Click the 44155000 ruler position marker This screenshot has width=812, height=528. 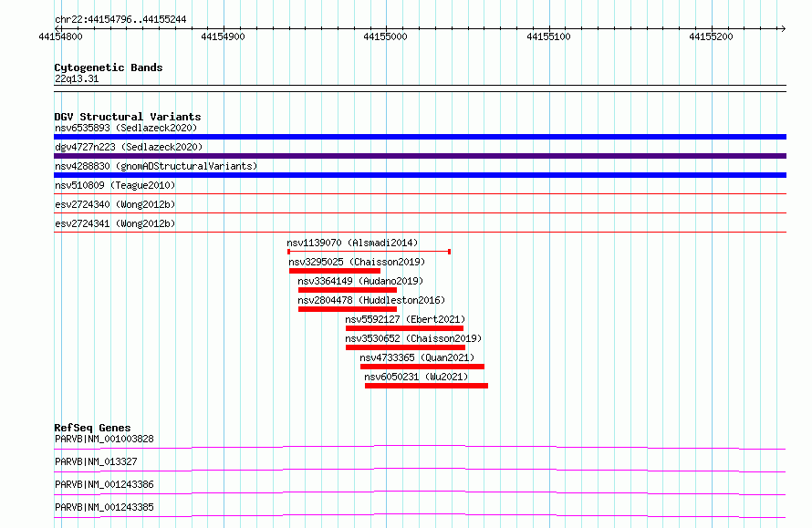pyautogui.click(x=385, y=36)
